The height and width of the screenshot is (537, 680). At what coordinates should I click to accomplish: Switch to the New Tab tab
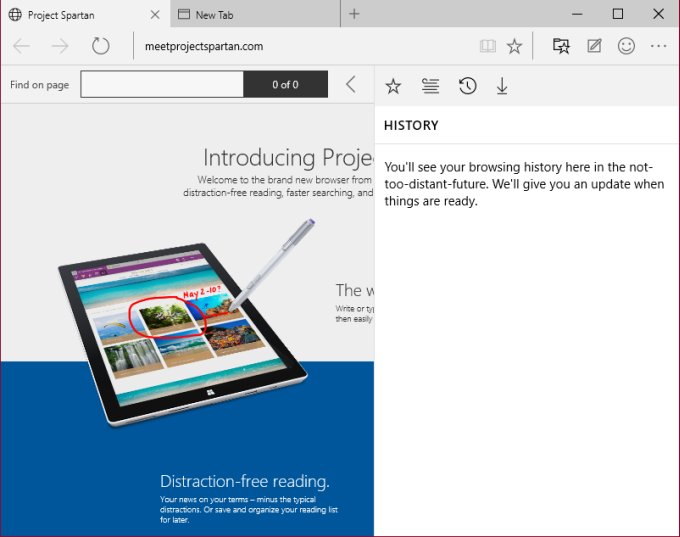pyautogui.click(x=255, y=14)
